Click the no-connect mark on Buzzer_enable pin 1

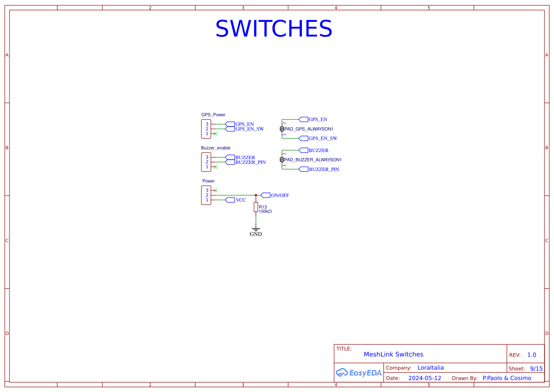point(215,167)
